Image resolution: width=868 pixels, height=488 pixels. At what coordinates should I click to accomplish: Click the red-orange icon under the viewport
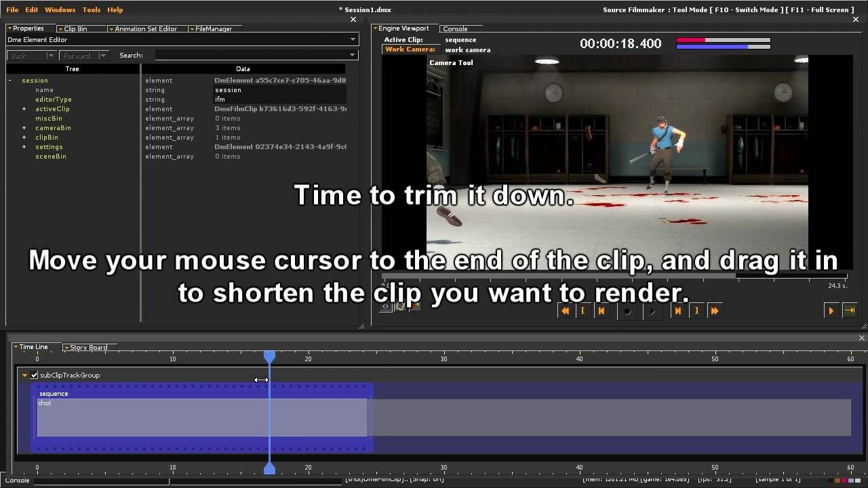pyautogui.click(x=415, y=306)
